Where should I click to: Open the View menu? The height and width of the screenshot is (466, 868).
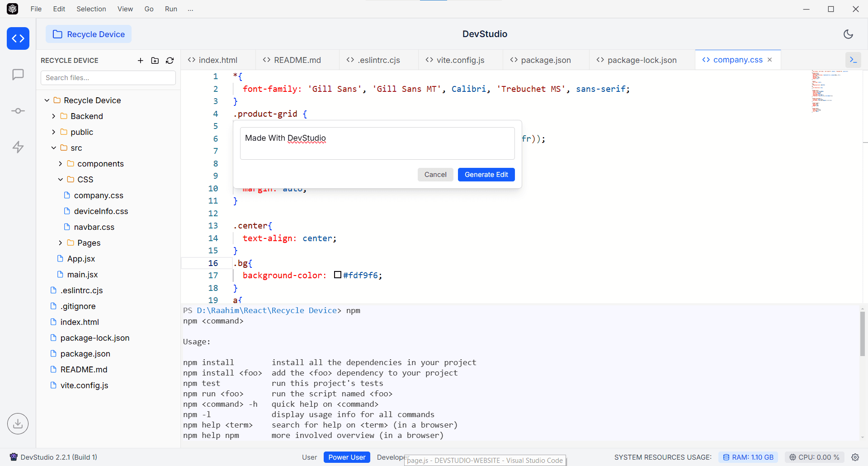[125, 9]
